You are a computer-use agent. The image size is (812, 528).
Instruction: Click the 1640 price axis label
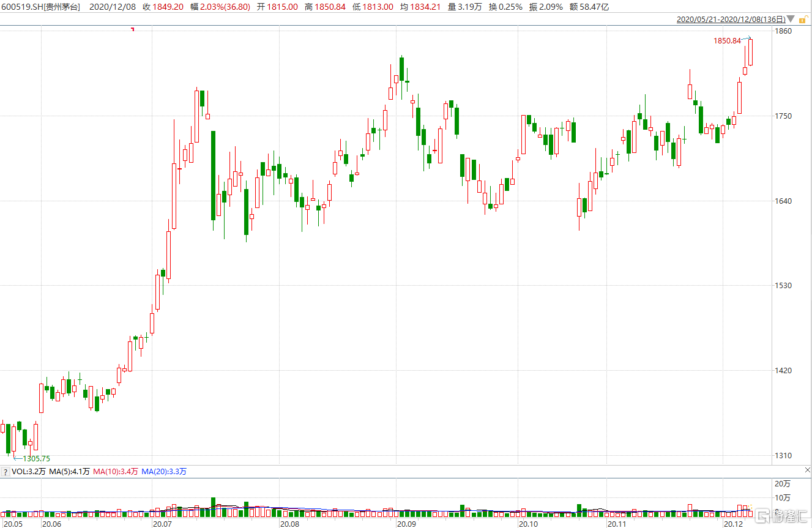click(x=784, y=201)
